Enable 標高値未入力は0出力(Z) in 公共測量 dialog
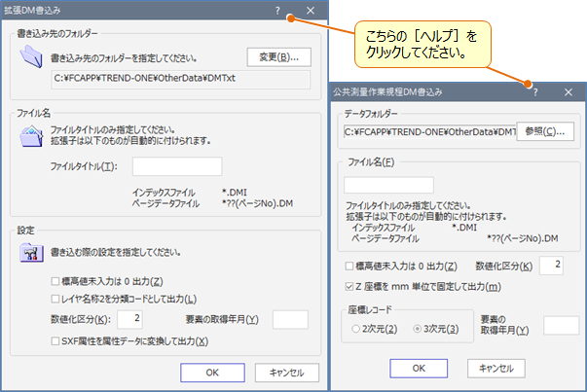Viewport: 587px width, 392px height. click(349, 266)
